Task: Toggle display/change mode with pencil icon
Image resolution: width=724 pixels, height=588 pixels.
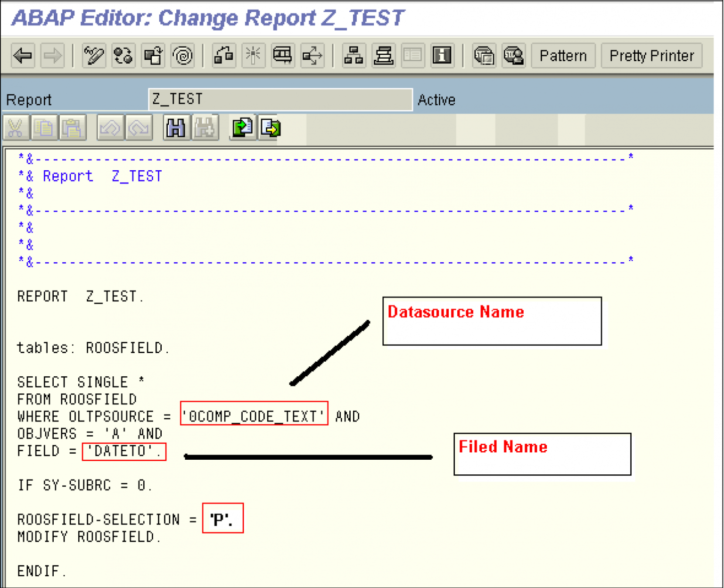Action: click(93, 56)
